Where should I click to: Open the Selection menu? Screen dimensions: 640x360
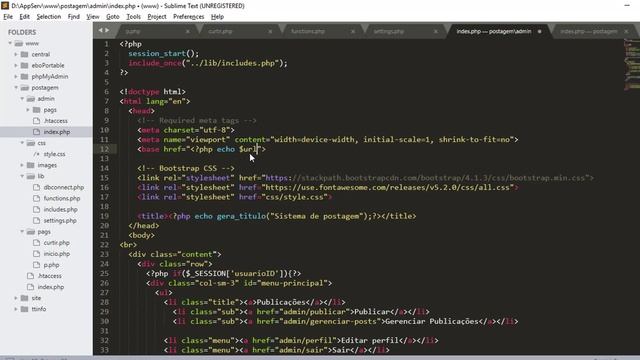click(x=49, y=17)
